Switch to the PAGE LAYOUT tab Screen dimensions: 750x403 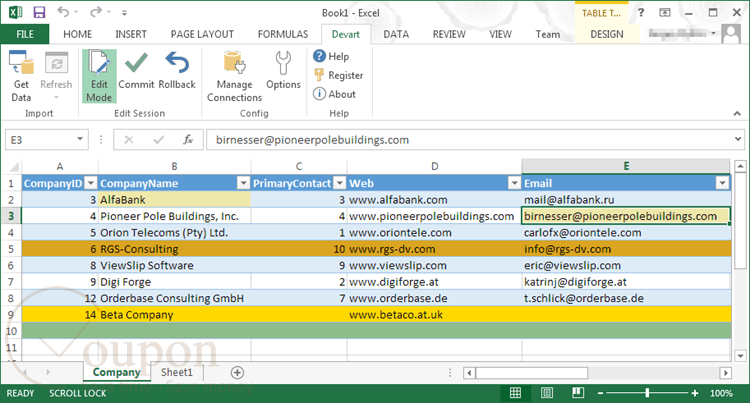tap(202, 34)
